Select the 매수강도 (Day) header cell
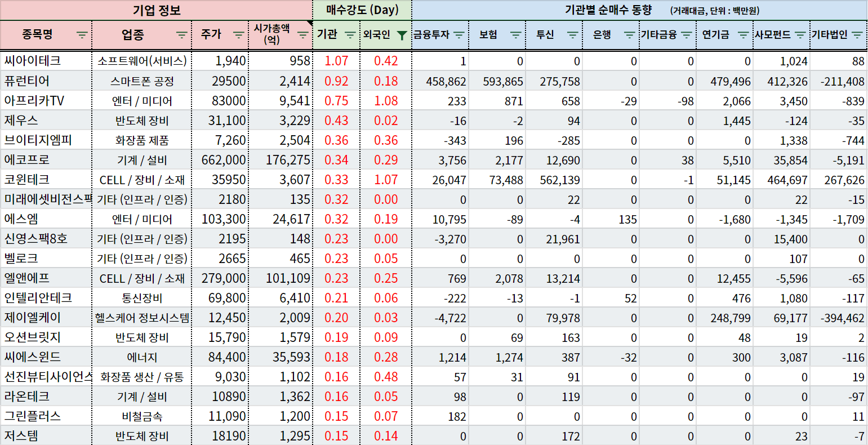 pos(362,10)
